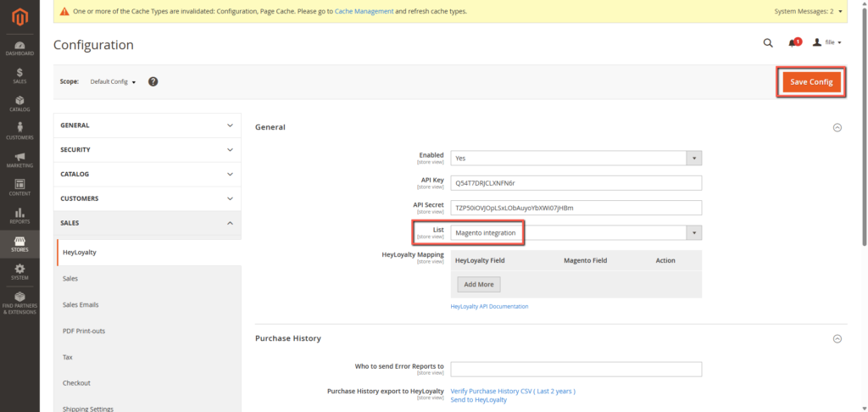Click the search magnifier icon

pos(768,42)
